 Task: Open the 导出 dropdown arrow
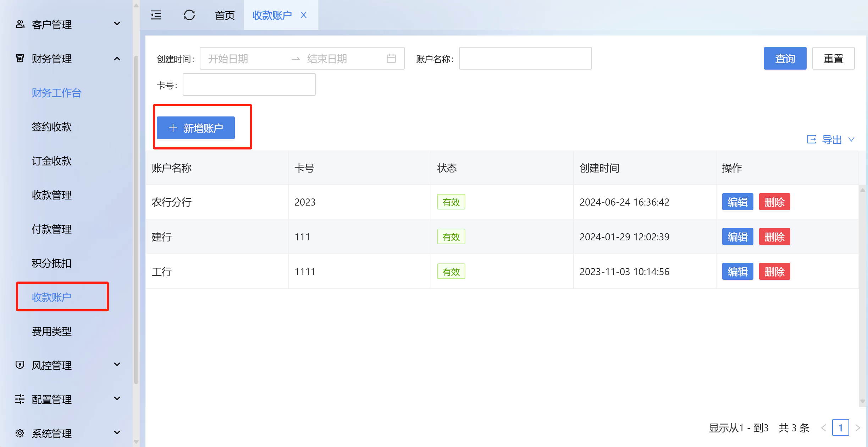tap(851, 140)
